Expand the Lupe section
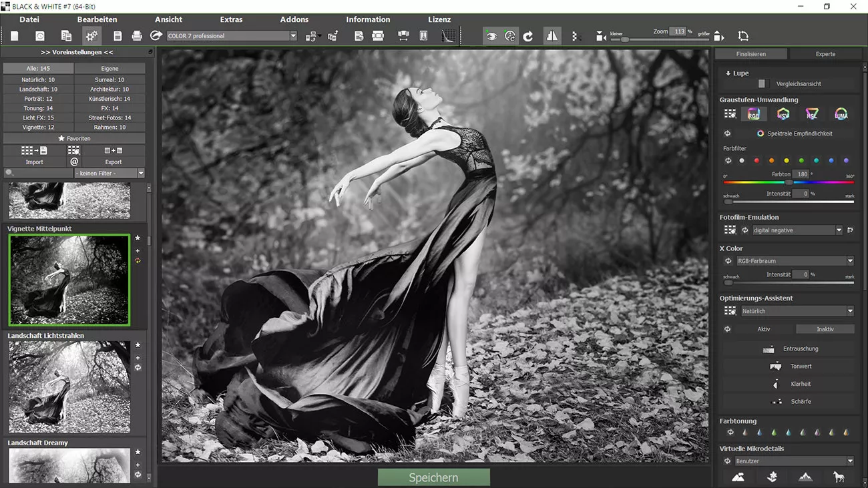 point(737,73)
